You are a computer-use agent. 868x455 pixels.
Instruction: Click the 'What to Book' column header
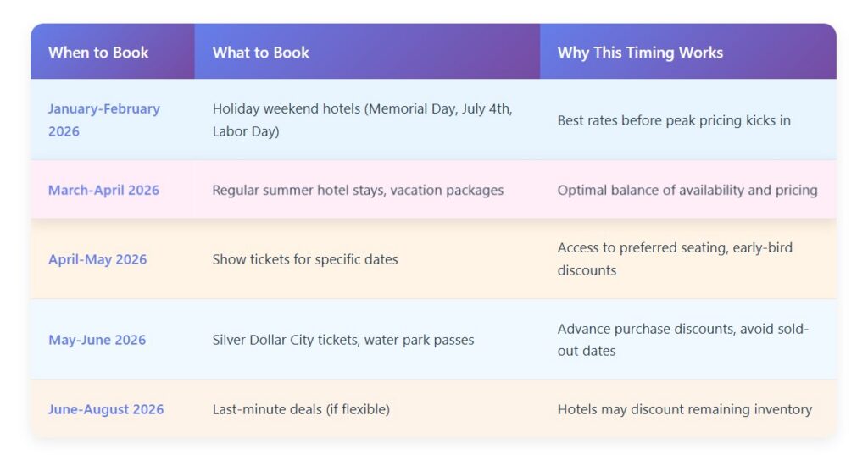click(261, 53)
